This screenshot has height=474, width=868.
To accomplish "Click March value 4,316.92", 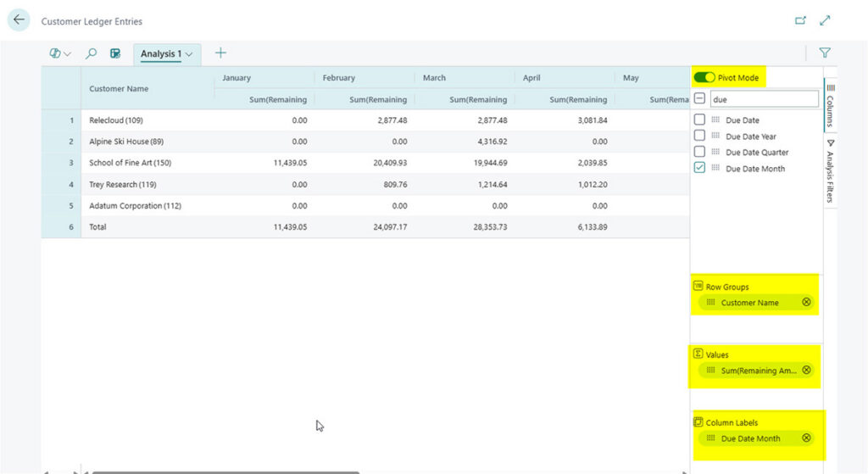I will click(x=492, y=142).
